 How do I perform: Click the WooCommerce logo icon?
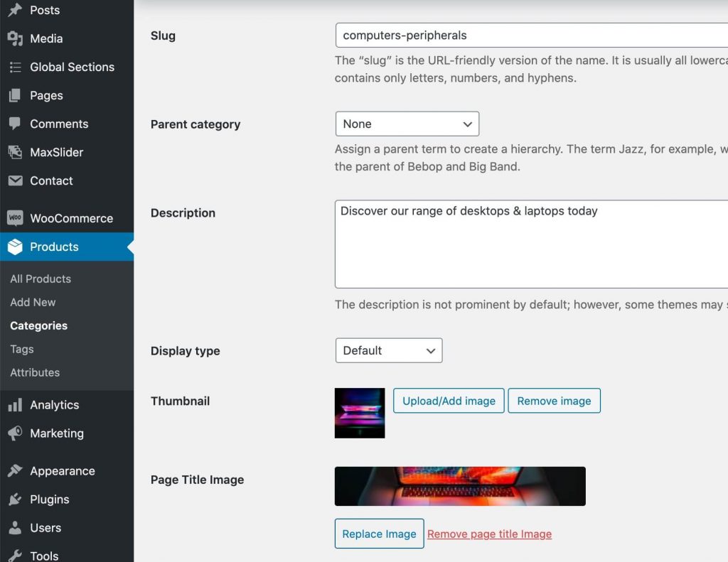click(x=16, y=218)
